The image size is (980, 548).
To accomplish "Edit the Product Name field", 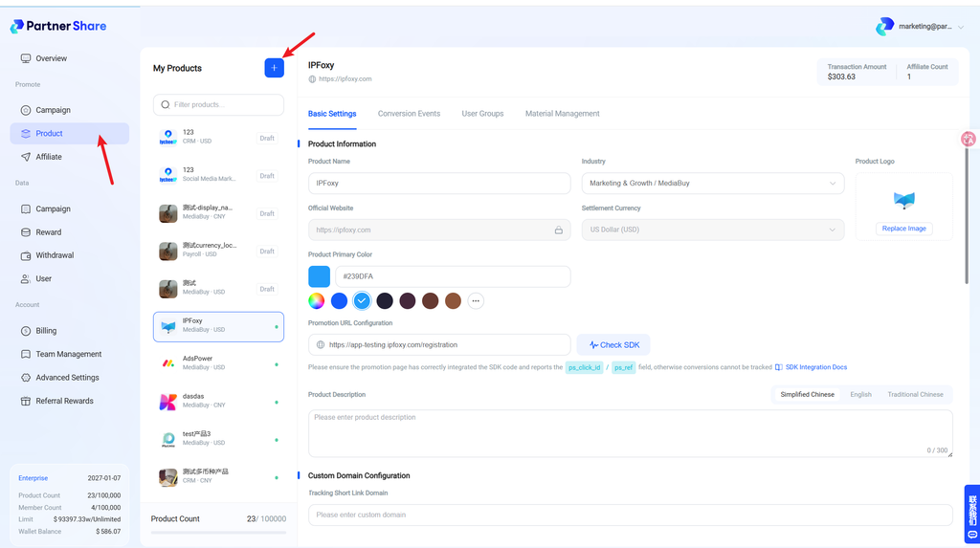I will [x=438, y=183].
